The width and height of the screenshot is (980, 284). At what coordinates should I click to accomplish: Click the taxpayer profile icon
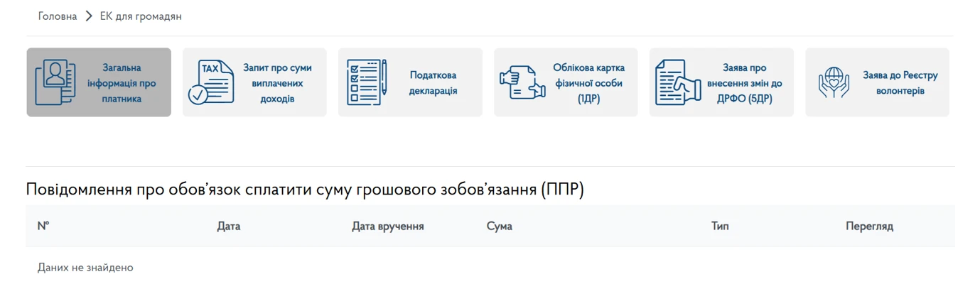pos(55,82)
